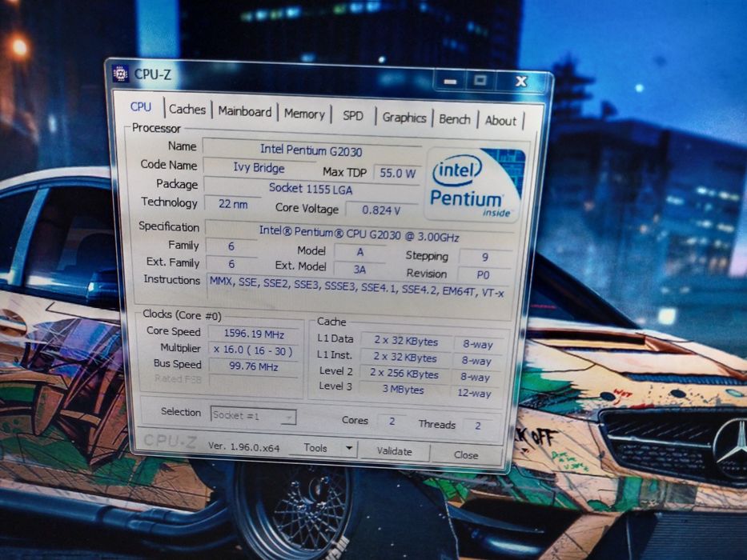This screenshot has width=747, height=560.
Task: Click the Name field Intel Pentium G2030
Action: click(311, 150)
